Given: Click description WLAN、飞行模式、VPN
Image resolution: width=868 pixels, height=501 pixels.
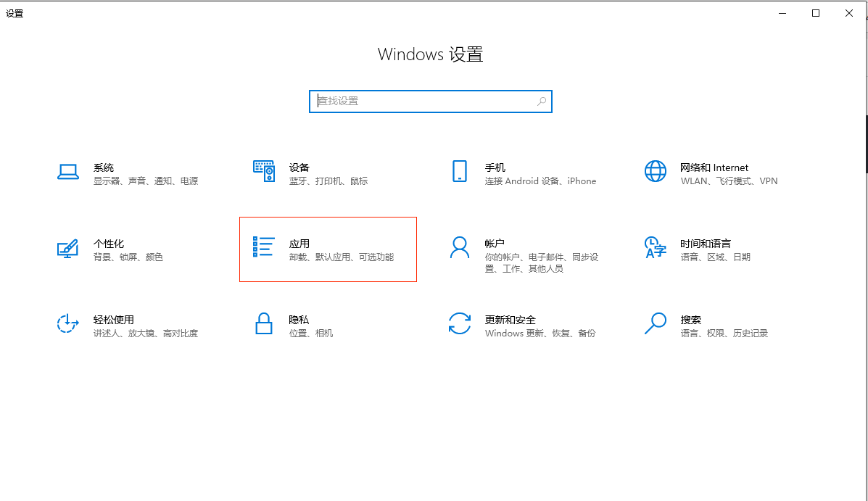Looking at the screenshot, I should point(729,181).
